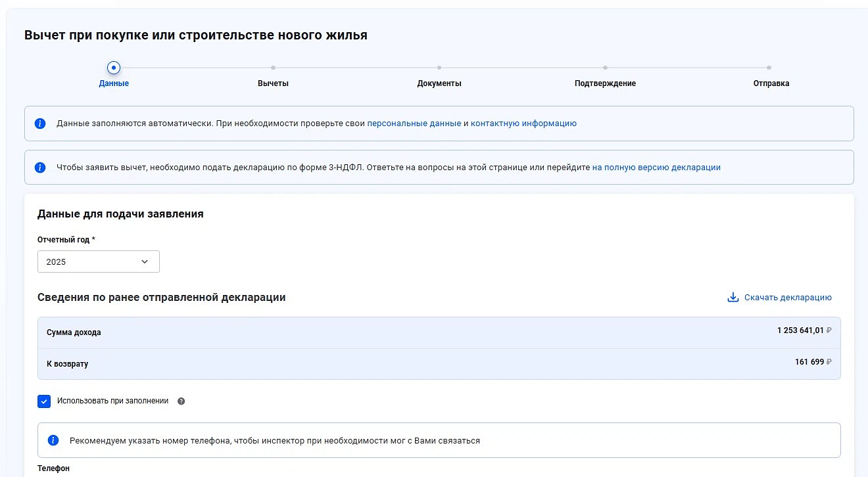
Task: Open the question mark help tooltip icon
Action: point(181,401)
